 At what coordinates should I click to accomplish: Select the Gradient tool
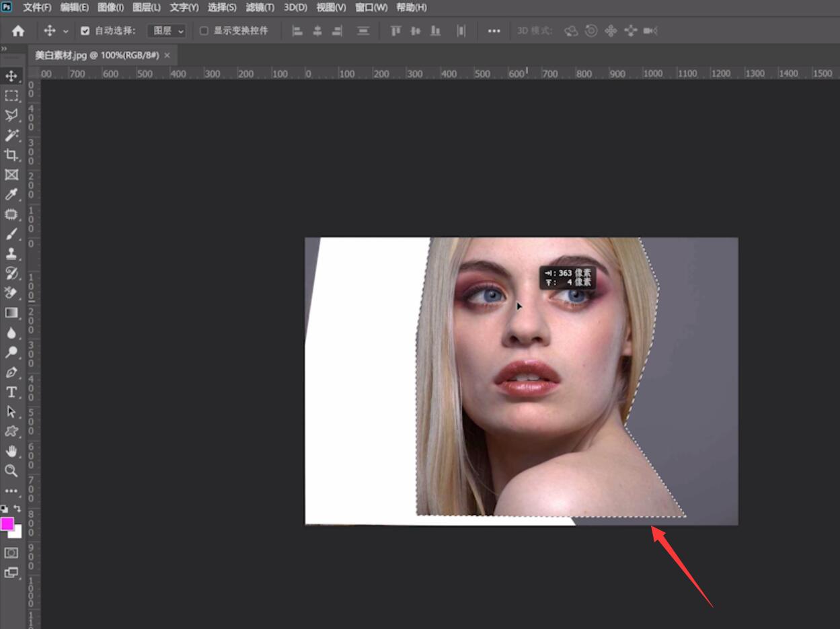[x=11, y=312]
